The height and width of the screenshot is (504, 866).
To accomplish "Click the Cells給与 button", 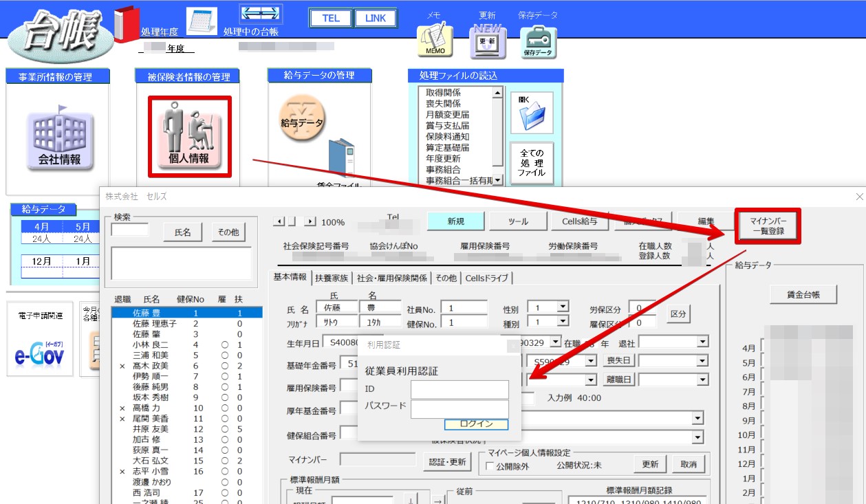I will (579, 221).
